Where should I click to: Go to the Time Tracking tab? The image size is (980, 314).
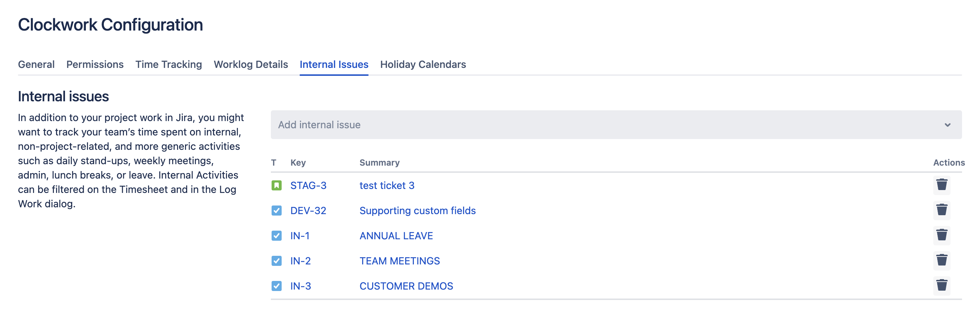(168, 64)
